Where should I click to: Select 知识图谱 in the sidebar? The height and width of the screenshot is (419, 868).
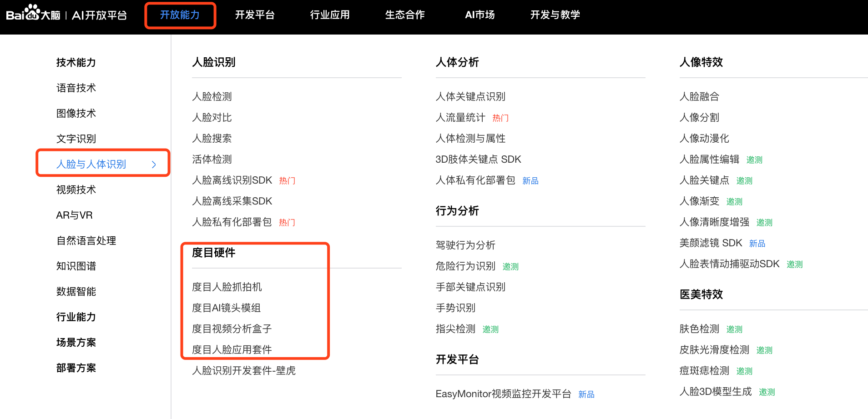76,266
